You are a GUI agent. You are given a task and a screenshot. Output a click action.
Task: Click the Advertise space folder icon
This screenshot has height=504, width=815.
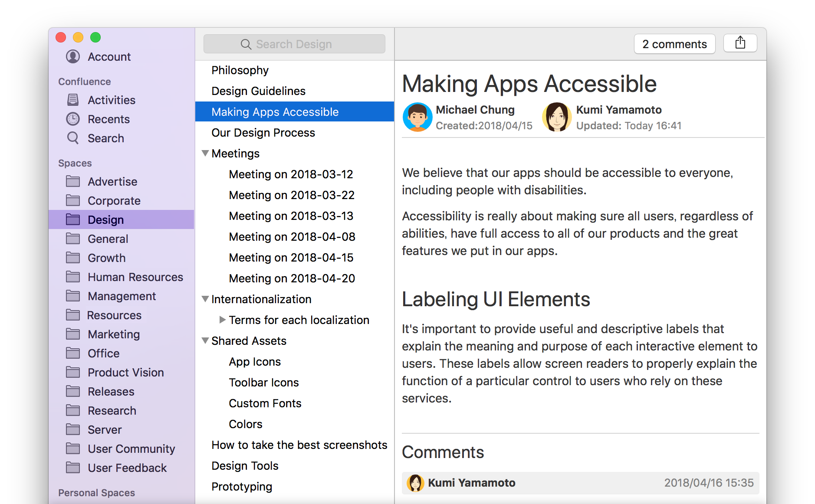pos(73,181)
